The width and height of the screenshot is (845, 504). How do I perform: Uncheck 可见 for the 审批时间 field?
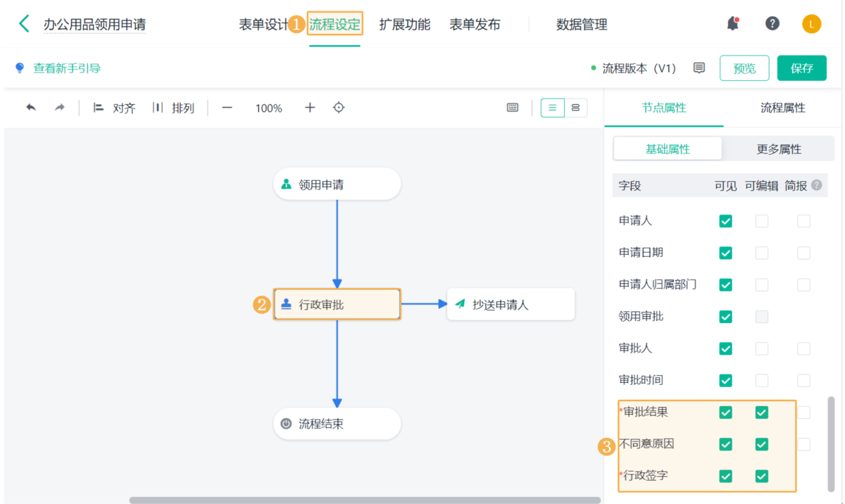click(725, 380)
